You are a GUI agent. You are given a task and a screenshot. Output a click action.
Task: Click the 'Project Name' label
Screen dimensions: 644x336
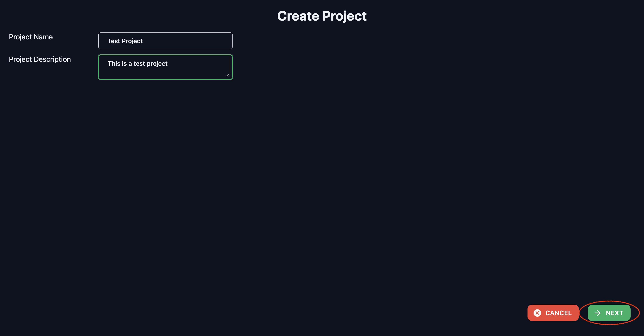click(x=31, y=37)
